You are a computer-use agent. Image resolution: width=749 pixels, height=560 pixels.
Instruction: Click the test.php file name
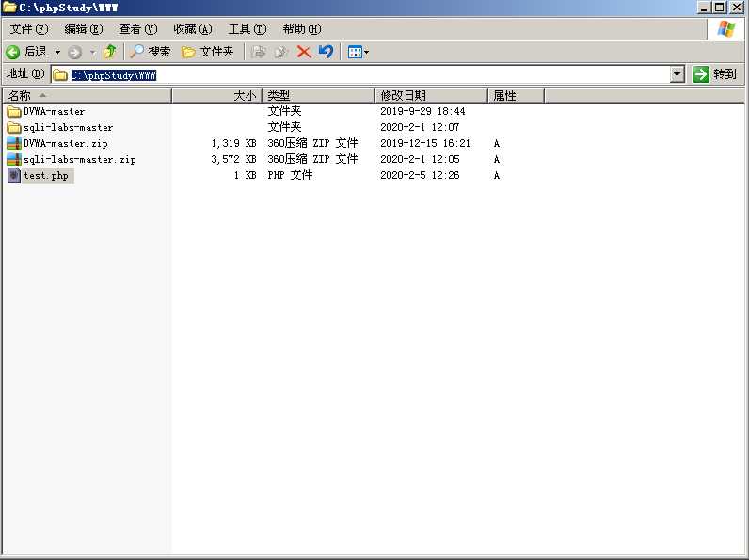pyautogui.click(x=46, y=175)
